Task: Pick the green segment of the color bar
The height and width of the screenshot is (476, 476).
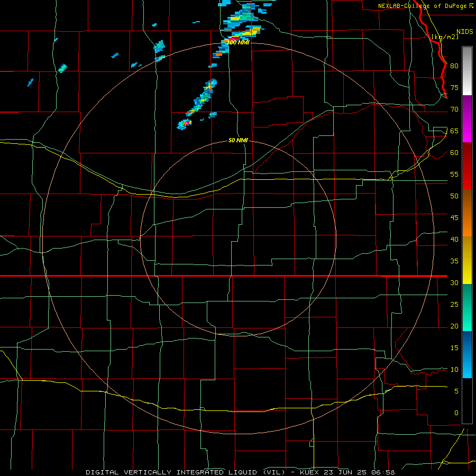Action: coord(467,307)
